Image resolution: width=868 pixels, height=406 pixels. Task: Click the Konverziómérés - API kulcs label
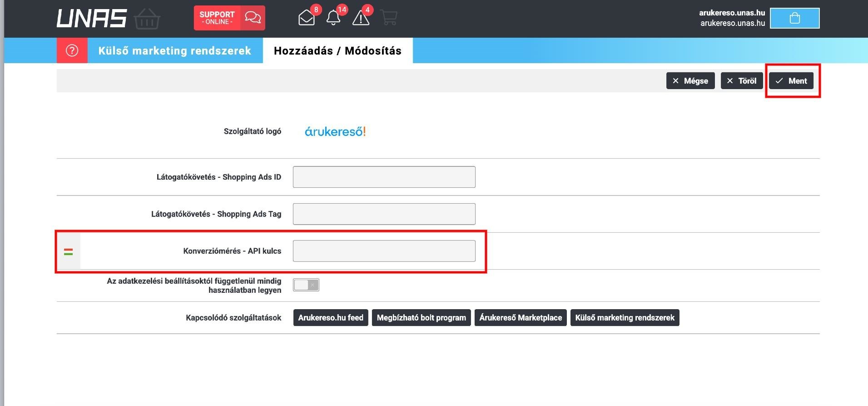point(232,251)
